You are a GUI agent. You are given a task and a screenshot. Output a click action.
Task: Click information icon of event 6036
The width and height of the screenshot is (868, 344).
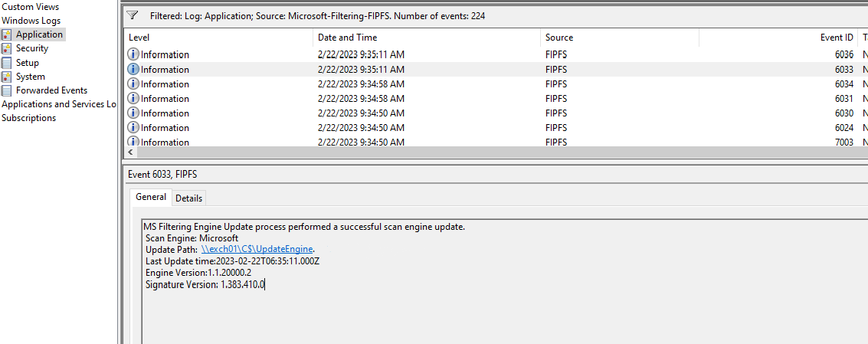[x=133, y=54]
